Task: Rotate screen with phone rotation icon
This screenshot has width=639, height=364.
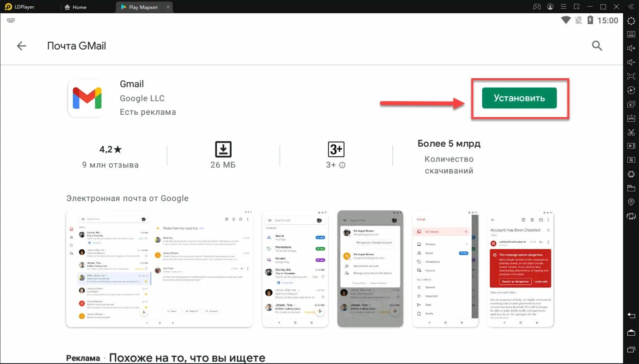Action: (x=631, y=216)
